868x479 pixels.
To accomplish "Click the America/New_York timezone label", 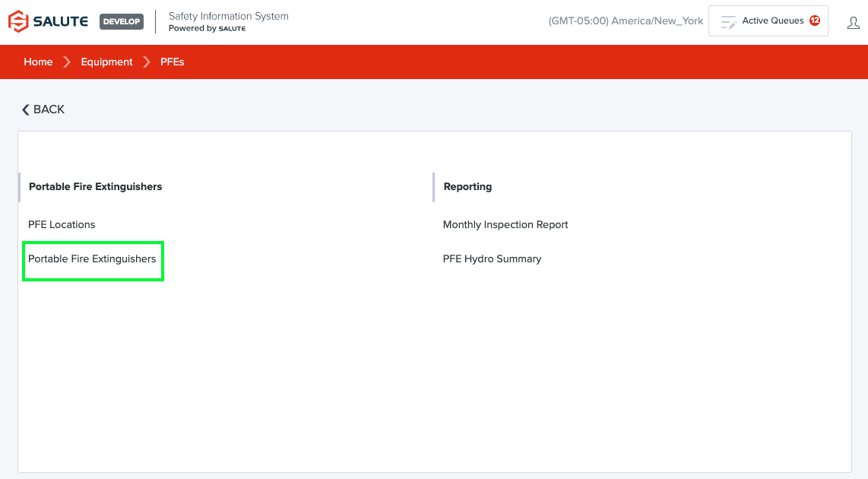I will [x=626, y=21].
